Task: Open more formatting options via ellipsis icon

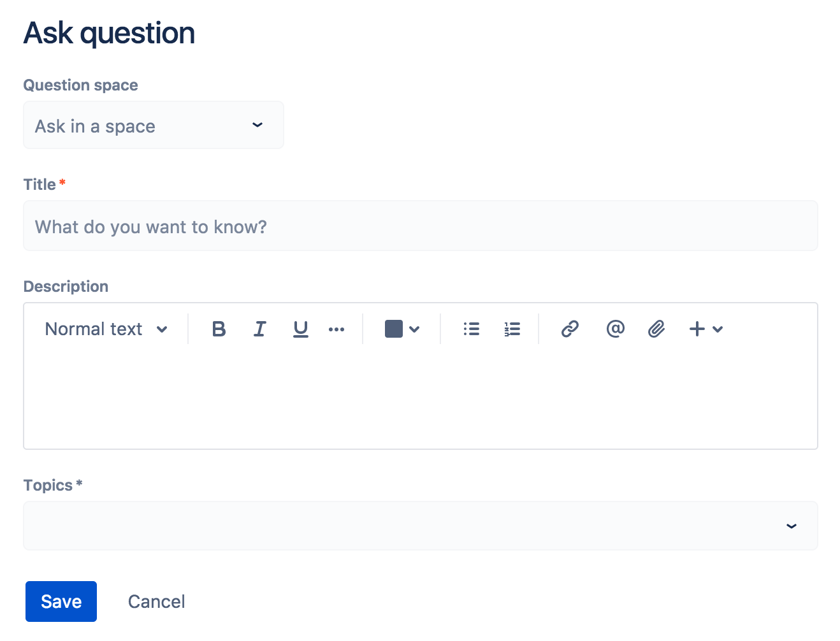Action: [x=337, y=329]
